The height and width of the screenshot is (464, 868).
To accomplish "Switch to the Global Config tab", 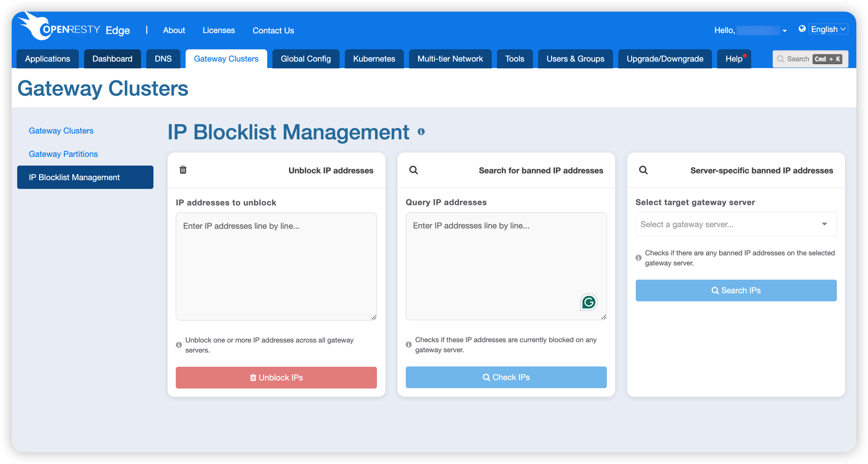I will (306, 59).
